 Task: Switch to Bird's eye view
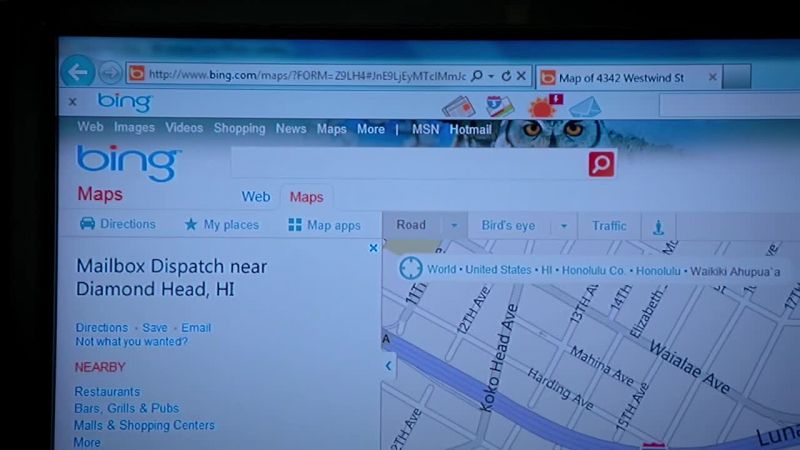pyautogui.click(x=509, y=226)
